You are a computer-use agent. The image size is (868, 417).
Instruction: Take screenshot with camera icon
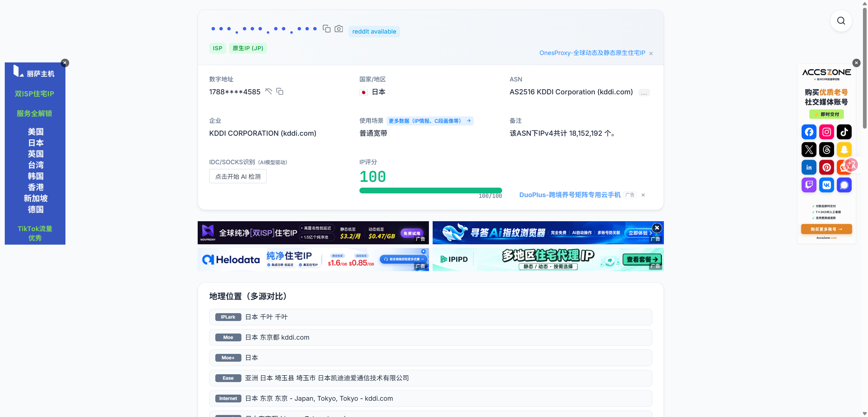[x=339, y=29]
